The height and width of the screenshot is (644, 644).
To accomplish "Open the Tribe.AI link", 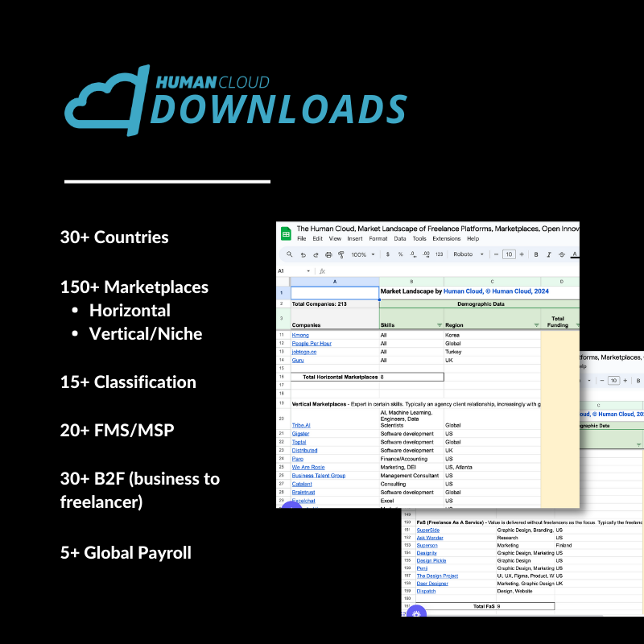I will [x=301, y=425].
